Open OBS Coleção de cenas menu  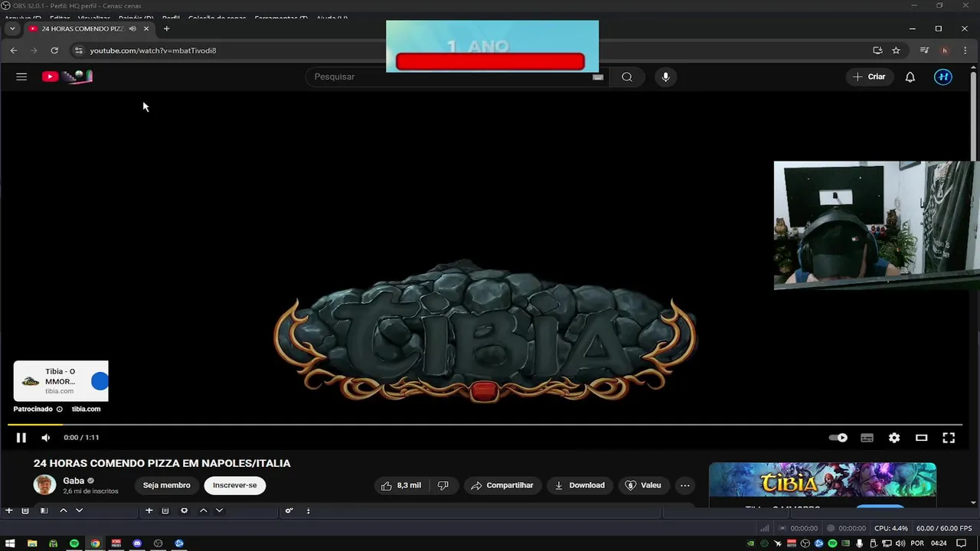tap(217, 18)
